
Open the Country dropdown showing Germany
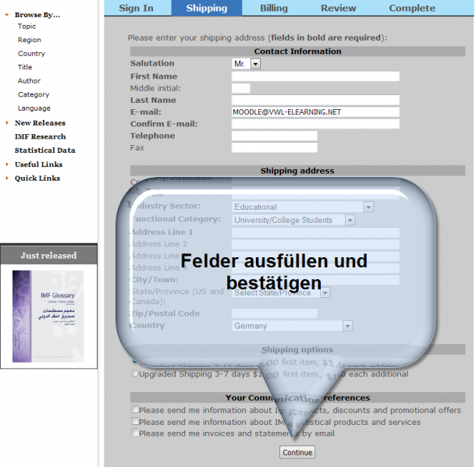347,327
